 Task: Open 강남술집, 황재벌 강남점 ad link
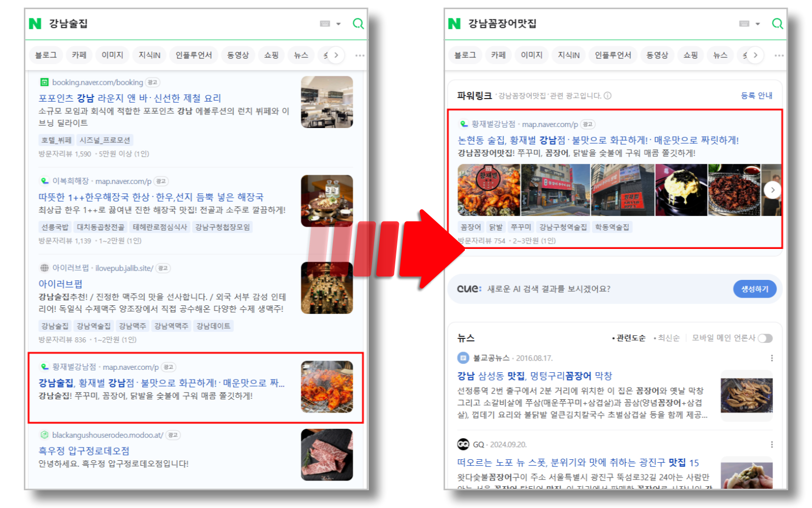click(x=161, y=383)
